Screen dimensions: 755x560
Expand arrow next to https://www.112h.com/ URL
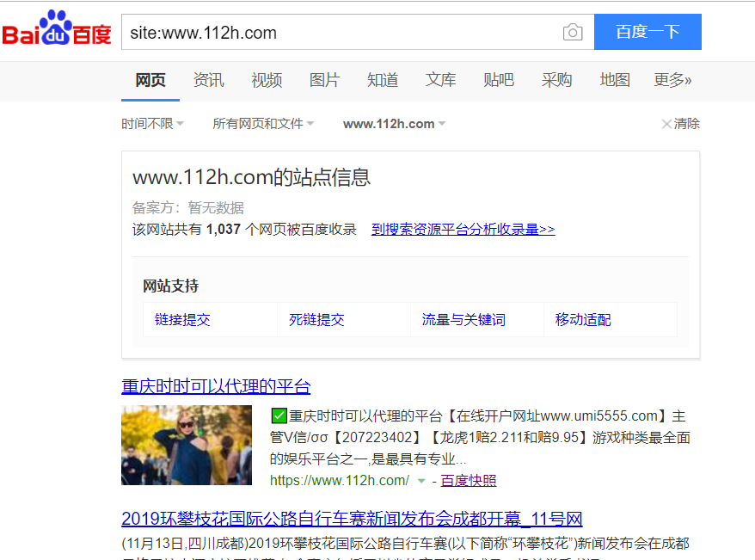click(x=421, y=481)
